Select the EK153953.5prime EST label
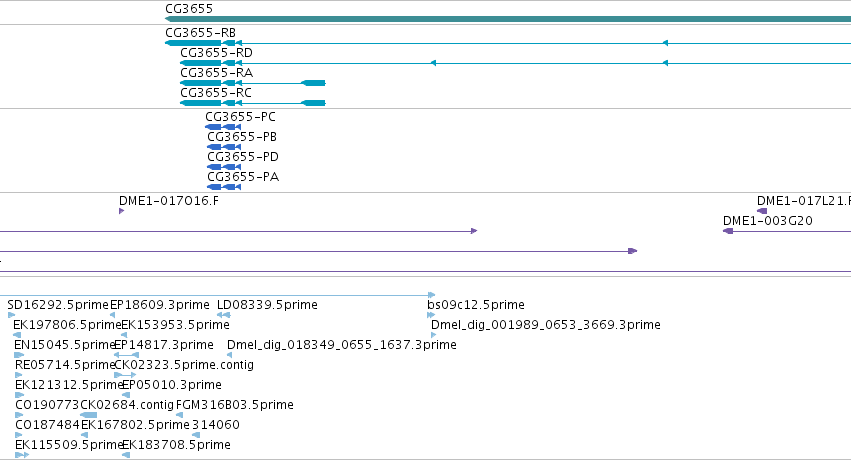The height and width of the screenshot is (460, 851). (175, 325)
